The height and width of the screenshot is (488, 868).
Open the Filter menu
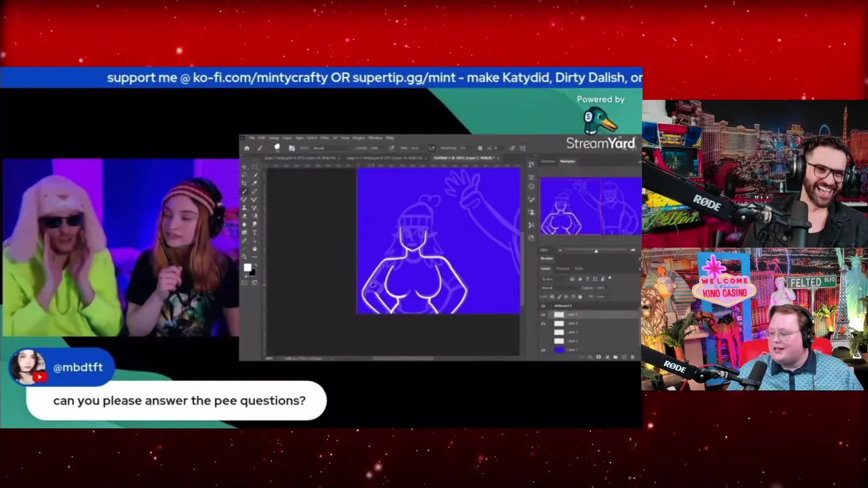[x=323, y=138]
